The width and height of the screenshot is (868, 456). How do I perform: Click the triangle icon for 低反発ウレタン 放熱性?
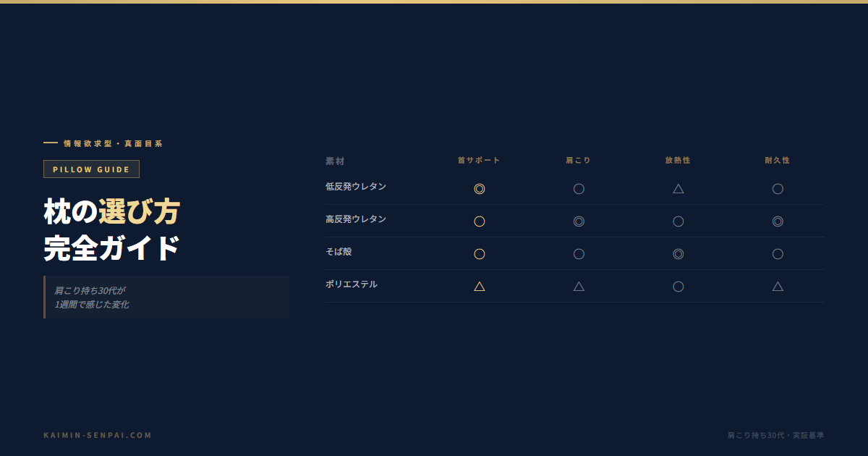(x=678, y=189)
